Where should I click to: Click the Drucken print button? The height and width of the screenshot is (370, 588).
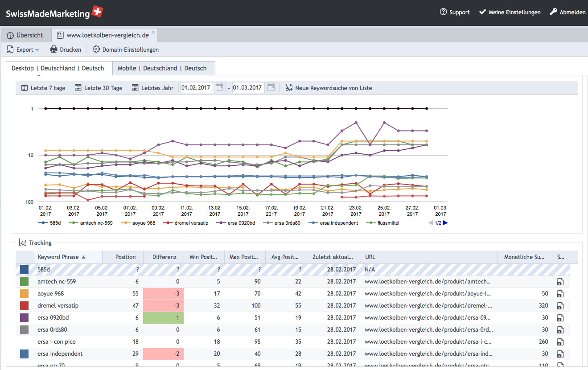(x=66, y=49)
